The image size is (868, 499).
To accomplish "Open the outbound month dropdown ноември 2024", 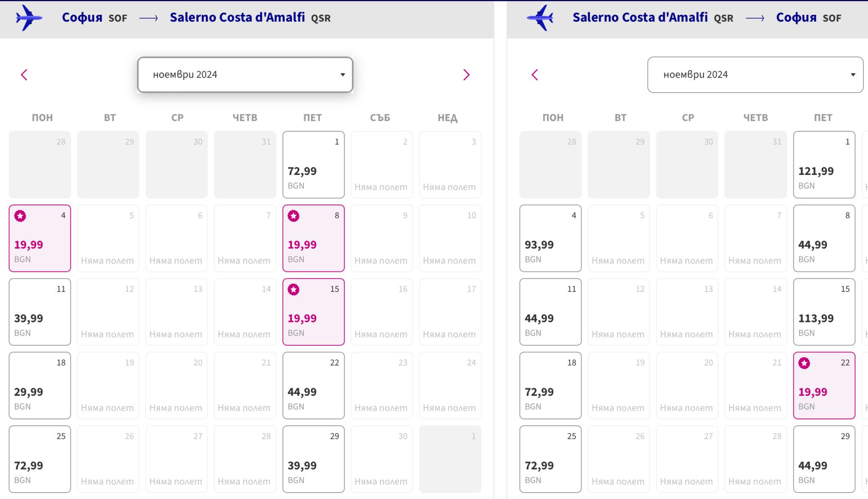I will click(x=245, y=75).
